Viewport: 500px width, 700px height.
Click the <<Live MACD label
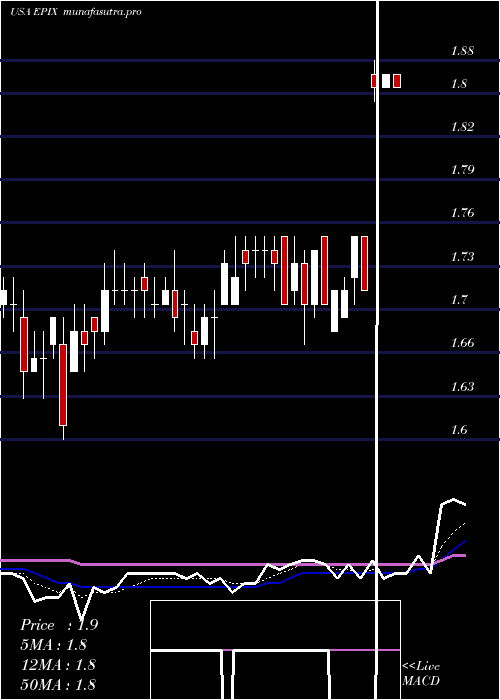421,674
